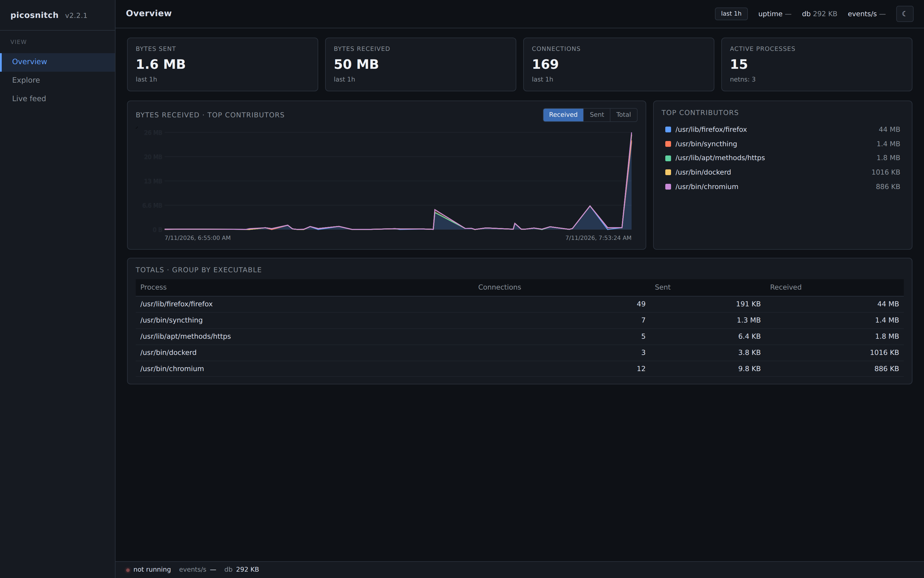Click the Bytes Received 50 MB card
The width and height of the screenshot is (924, 578).
coord(420,64)
